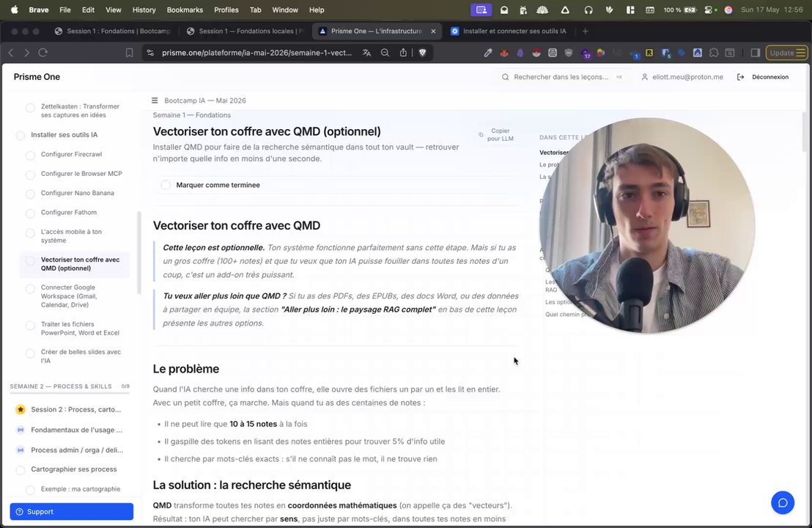Open the Siri icon in menu bar
Viewport: 812px width, 528px height.
728,10
